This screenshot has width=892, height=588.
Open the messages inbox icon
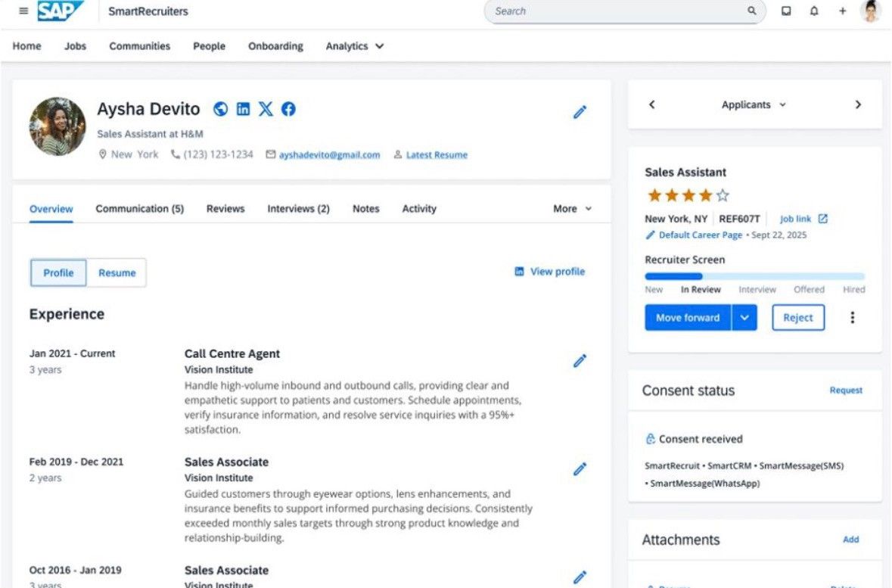pos(785,11)
